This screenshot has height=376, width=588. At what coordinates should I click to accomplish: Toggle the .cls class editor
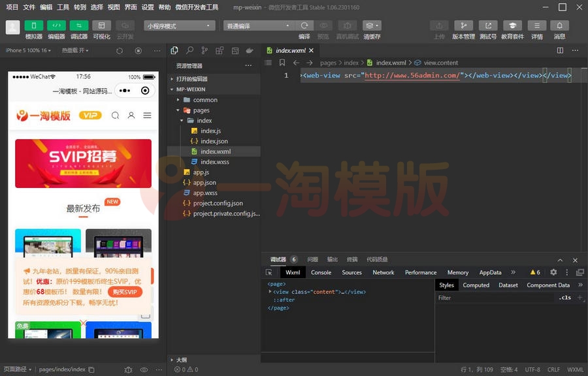[564, 298]
